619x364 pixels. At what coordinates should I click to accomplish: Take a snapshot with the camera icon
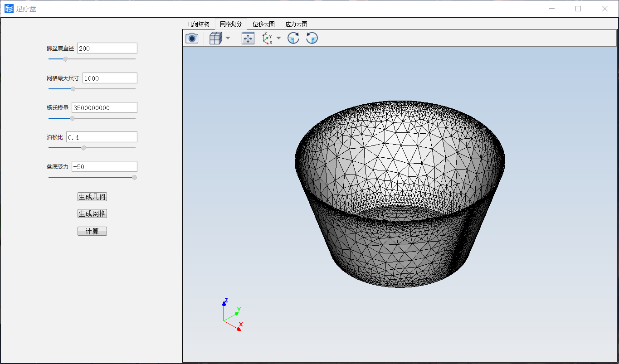[x=192, y=39]
